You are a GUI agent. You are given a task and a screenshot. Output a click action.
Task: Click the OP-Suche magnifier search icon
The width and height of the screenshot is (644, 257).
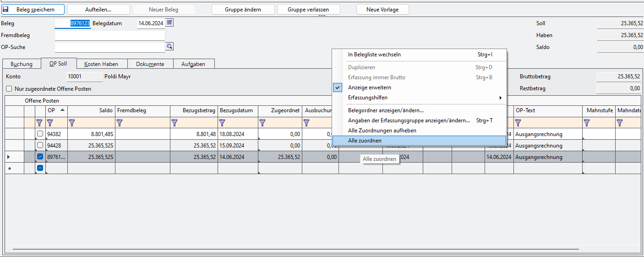[169, 46]
